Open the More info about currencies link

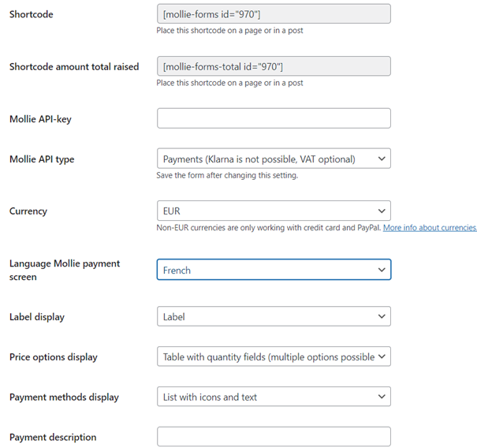(430, 228)
